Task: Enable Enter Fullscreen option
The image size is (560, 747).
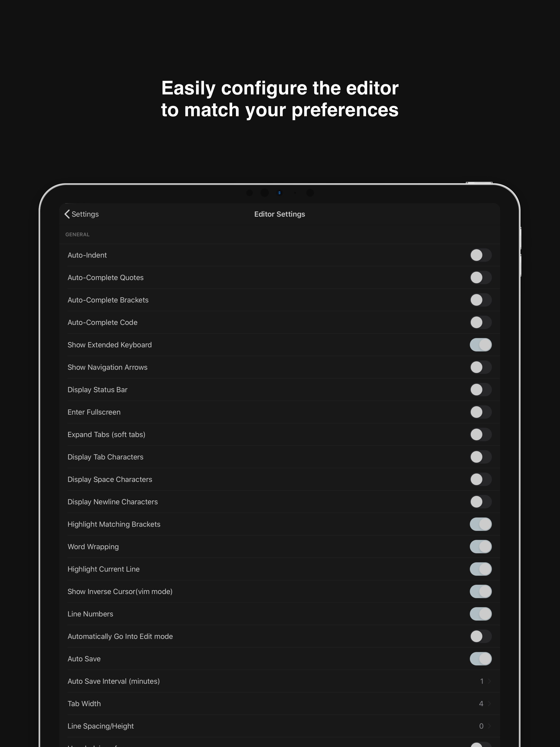Action: pyautogui.click(x=481, y=412)
